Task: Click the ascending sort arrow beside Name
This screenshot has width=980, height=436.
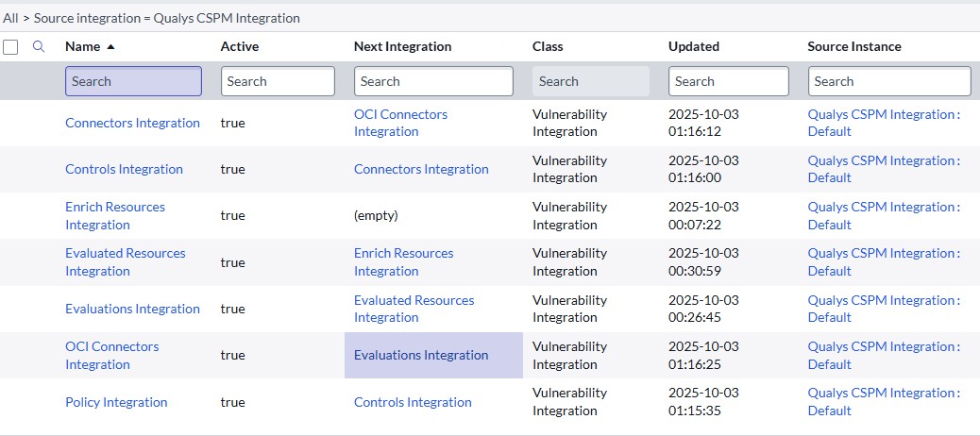Action: (110, 47)
